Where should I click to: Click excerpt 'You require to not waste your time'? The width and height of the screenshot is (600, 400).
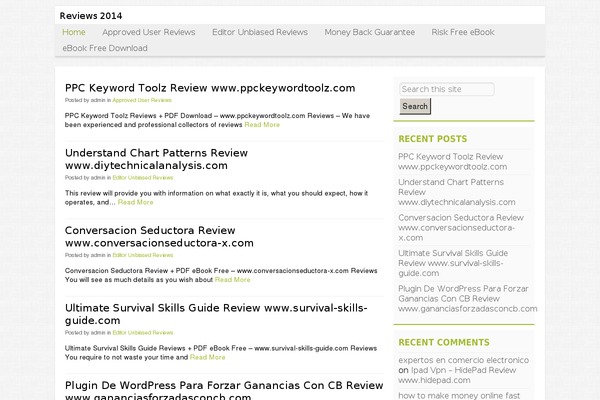[126, 357]
